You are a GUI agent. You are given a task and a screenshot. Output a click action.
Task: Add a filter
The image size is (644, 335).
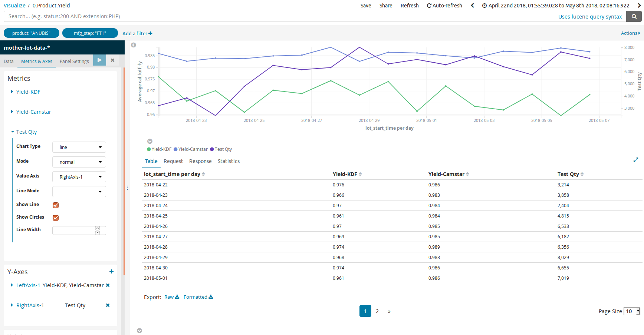137,33
